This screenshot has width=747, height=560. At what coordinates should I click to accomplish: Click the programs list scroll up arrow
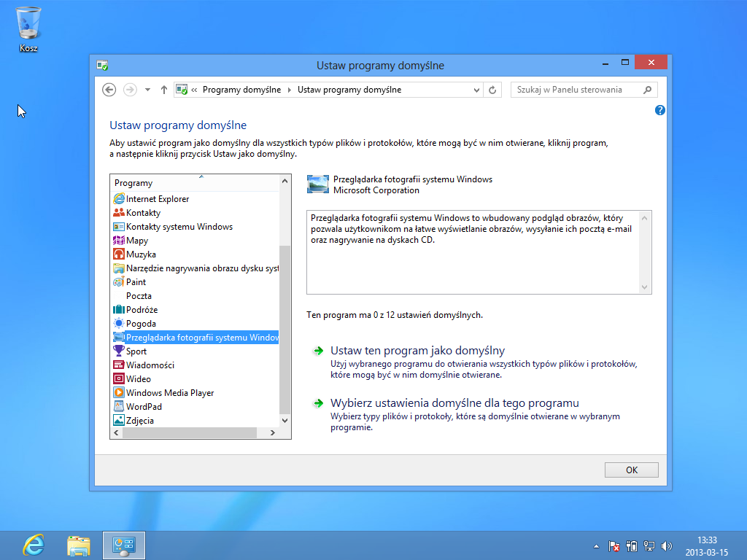click(x=285, y=181)
